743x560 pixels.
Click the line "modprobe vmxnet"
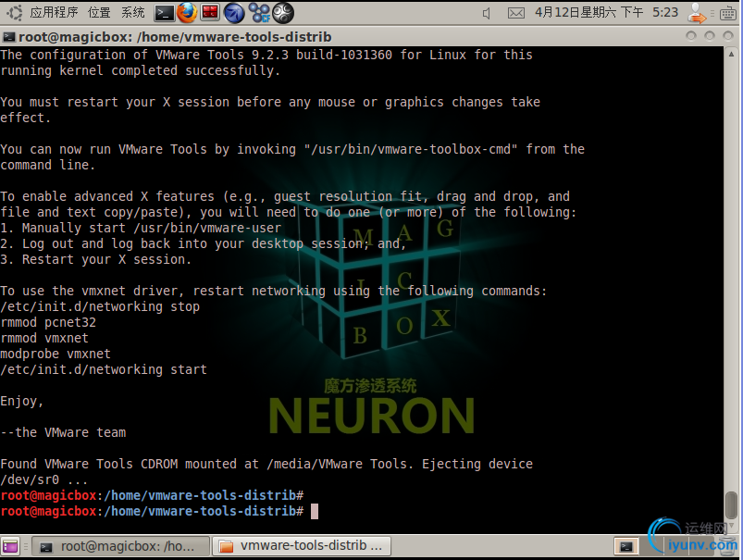pyautogui.click(x=56, y=354)
